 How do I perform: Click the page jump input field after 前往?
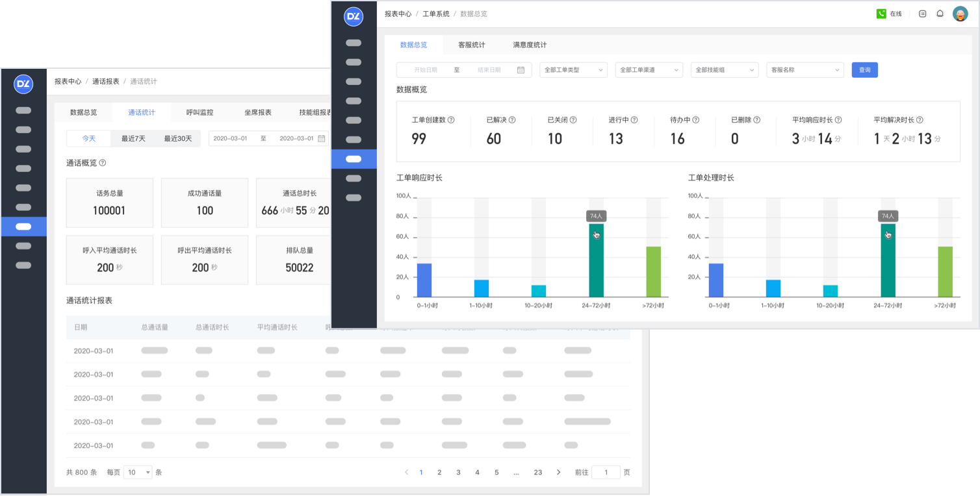point(606,473)
